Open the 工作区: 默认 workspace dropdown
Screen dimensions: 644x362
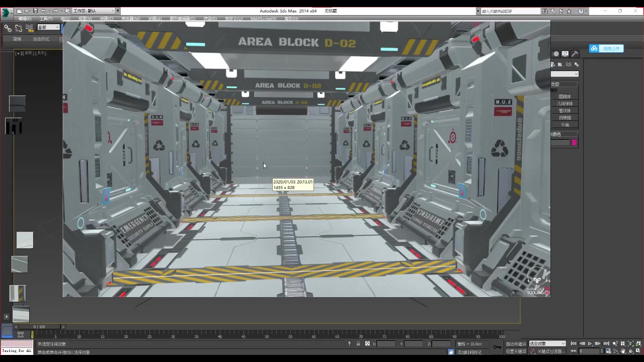93,11
